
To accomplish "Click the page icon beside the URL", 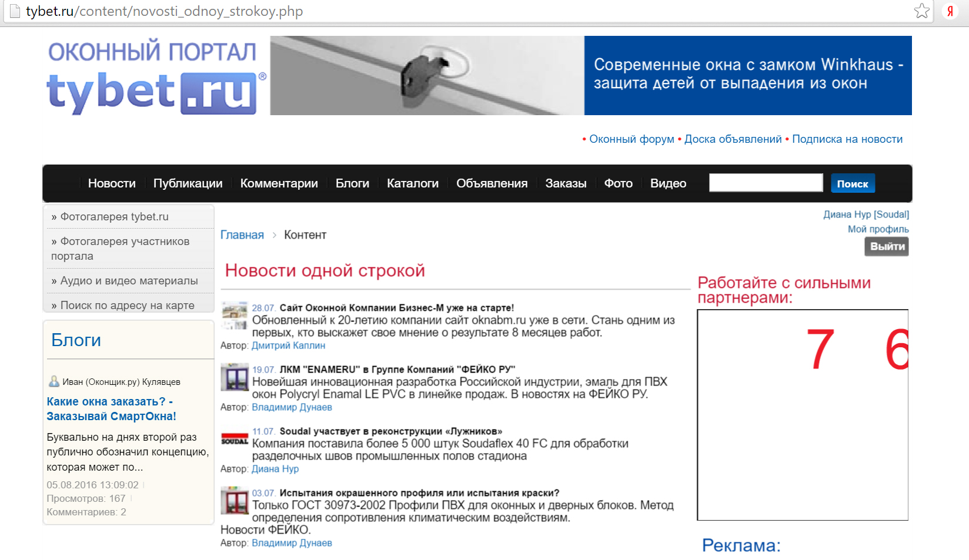I will (x=15, y=11).
